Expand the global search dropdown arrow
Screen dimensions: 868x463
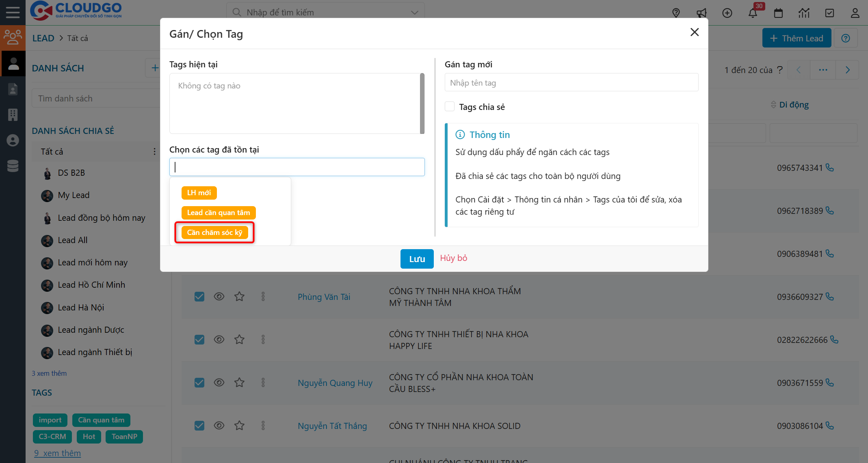coord(414,13)
